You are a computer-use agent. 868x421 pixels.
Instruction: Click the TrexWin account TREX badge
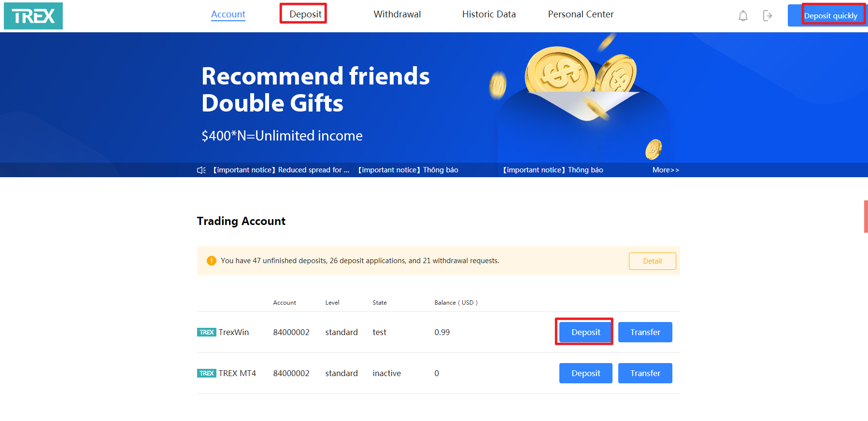pyautogui.click(x=207, y=332)
